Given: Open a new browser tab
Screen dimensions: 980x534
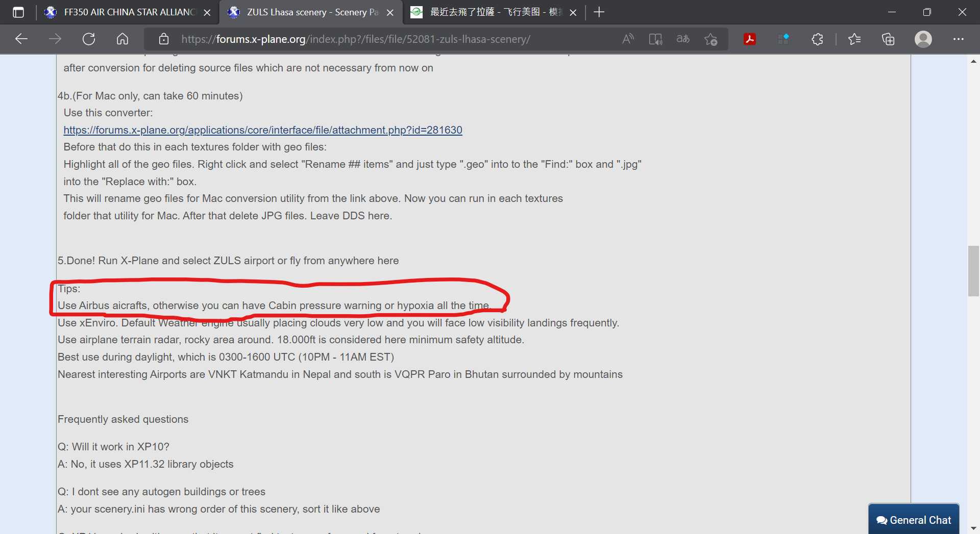Looking at the screenshot, I should (x=599, y=12).
